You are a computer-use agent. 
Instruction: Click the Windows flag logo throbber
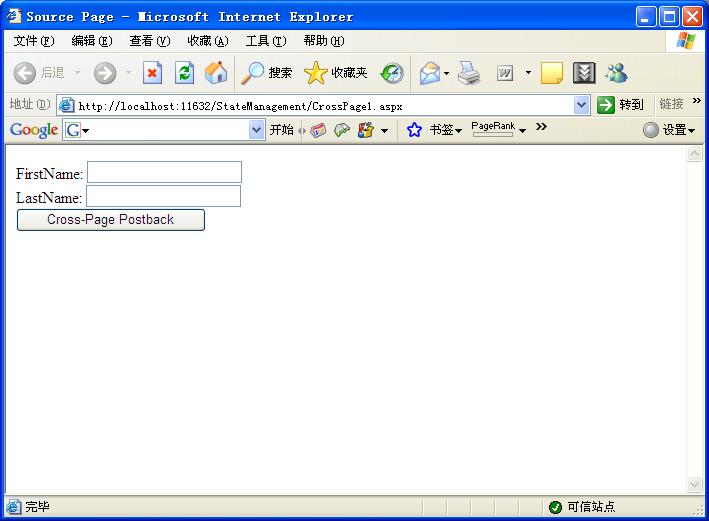[686, 41]
